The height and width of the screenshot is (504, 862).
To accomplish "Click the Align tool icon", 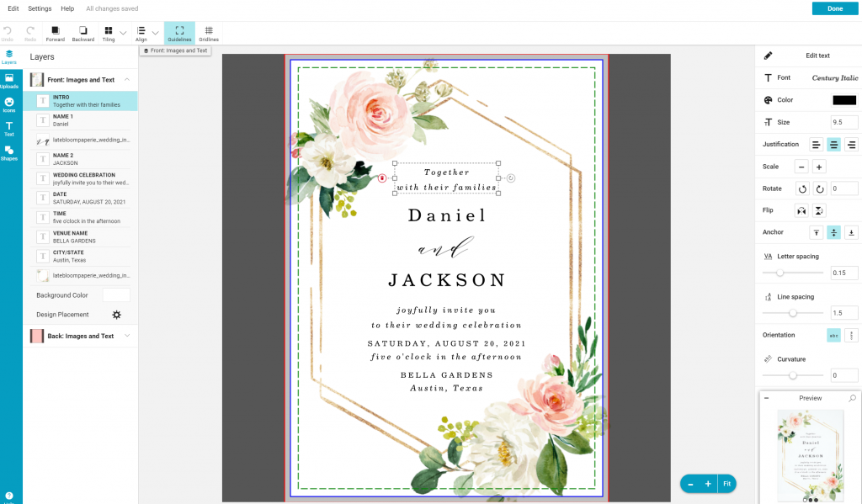I will 141,31.
